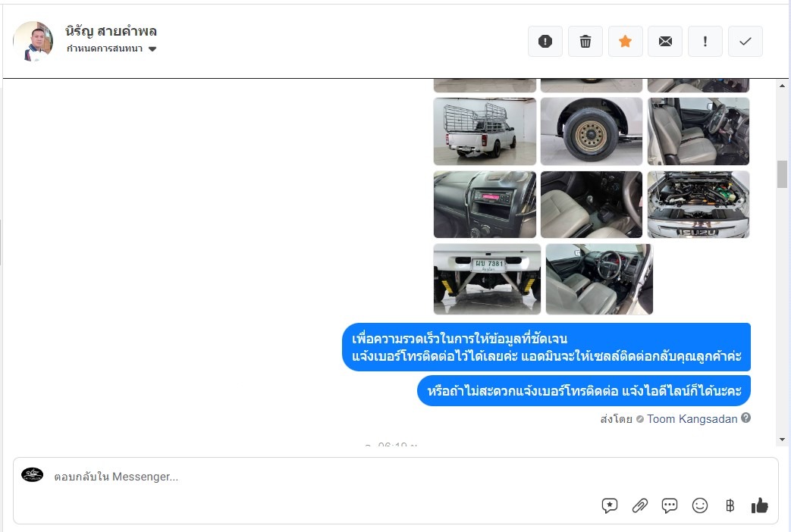This screenshot has height=532, width=791.
Task: Mark the conversation unread with envelope icon
Action: pyautogui.click(x=665, y=42)
